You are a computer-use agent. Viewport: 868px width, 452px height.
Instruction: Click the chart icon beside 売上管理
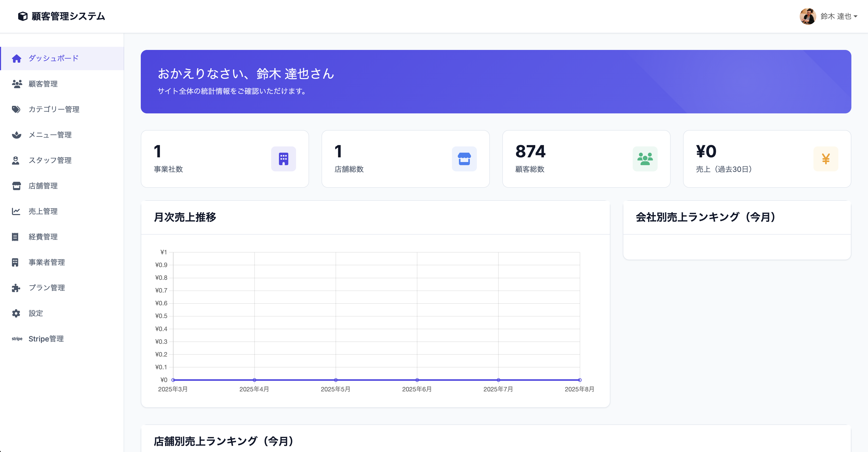(17, 211)
